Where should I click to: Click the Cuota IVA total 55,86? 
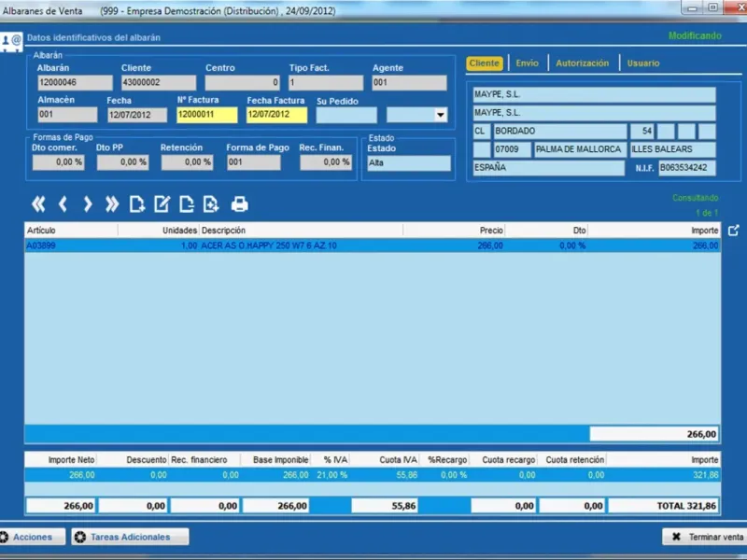click(385, 506)
